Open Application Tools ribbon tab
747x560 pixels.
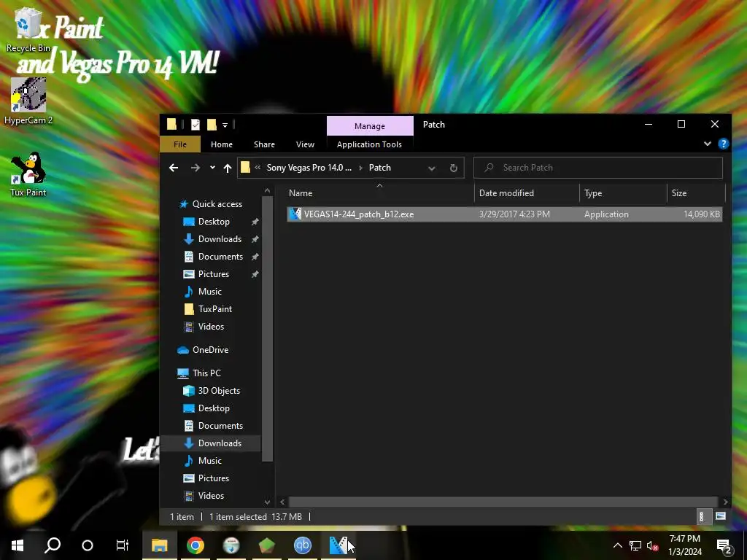coord(369,144)
